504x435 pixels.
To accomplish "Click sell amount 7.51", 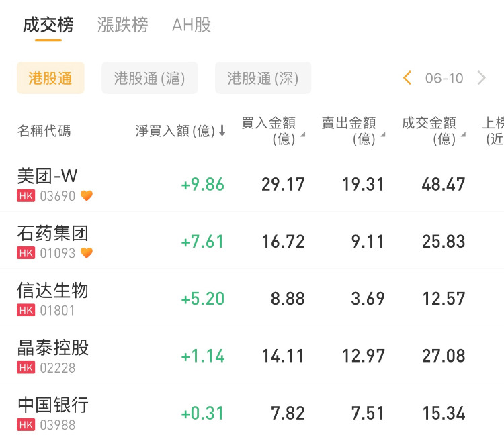I will tap(368, 413).
